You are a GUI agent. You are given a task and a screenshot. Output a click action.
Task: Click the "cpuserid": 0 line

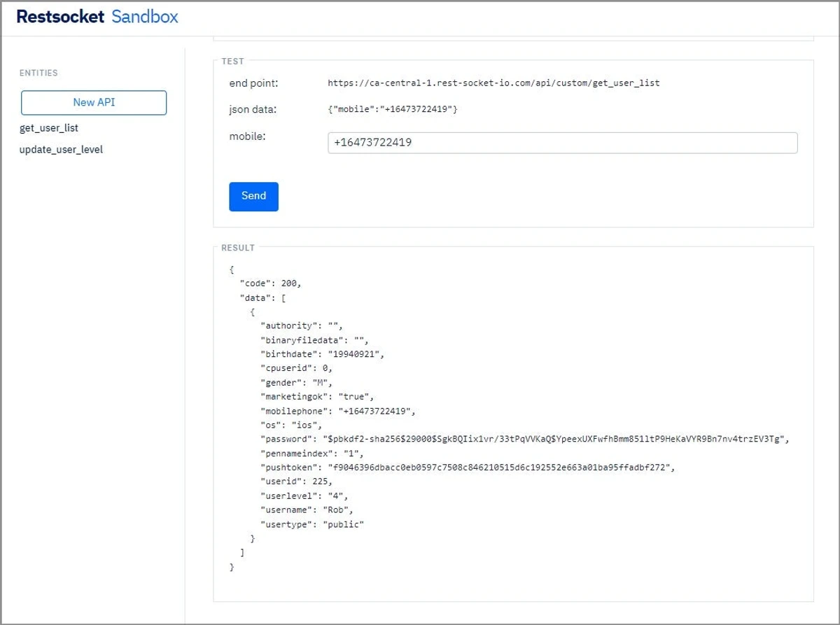click(x=296, y=368)
